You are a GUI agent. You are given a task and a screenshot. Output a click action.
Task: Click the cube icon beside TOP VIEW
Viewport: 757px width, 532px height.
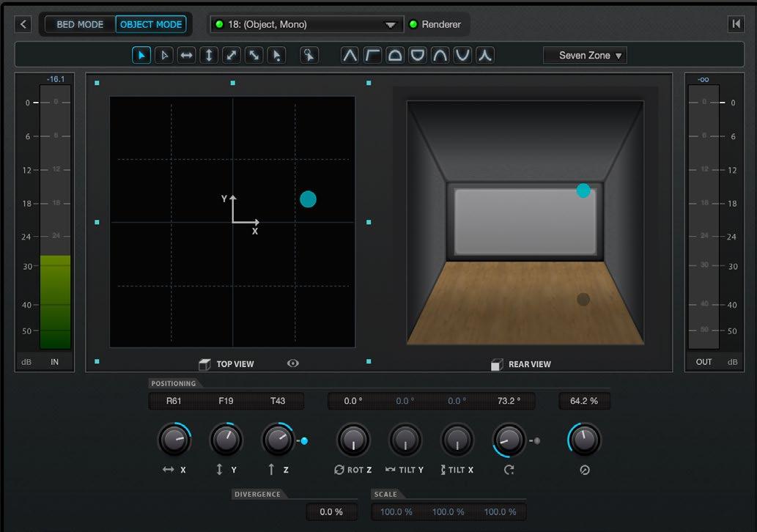click(204, 364)
